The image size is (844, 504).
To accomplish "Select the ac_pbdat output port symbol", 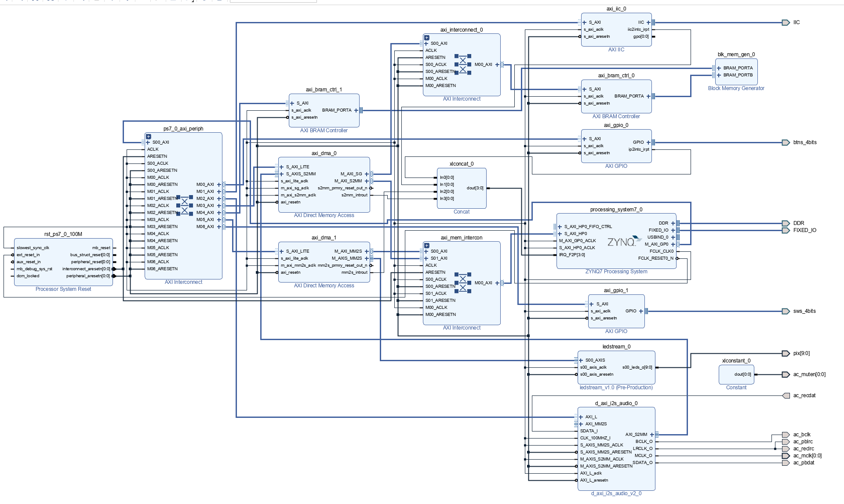I will (x=786, y=463).
